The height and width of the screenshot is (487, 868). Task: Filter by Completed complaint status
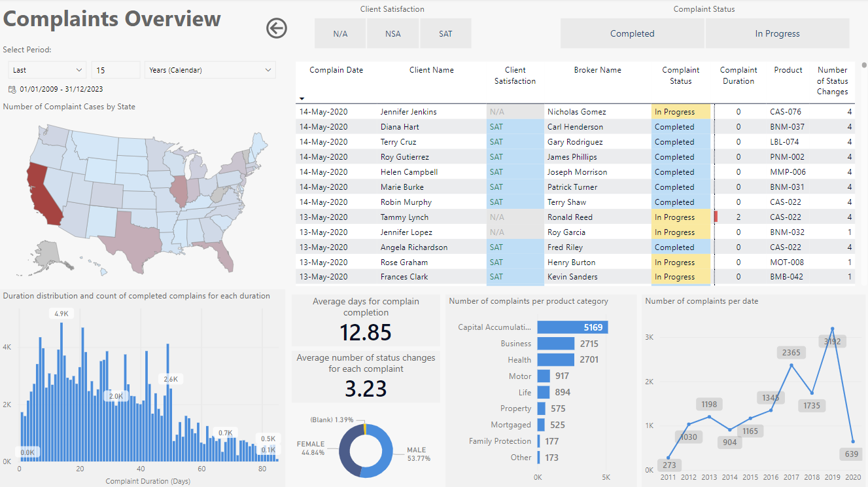[632, 33]
